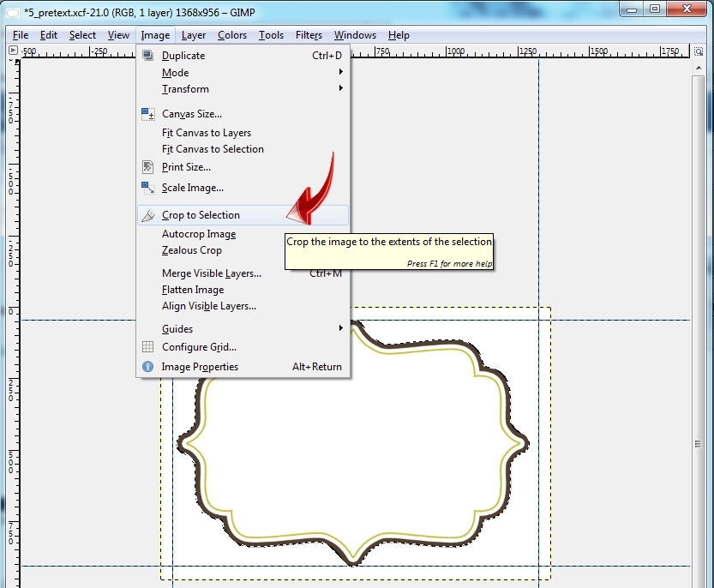Open the Colors menu
Viewport: 714px width, 588px height.
click(x=231, y=35)
